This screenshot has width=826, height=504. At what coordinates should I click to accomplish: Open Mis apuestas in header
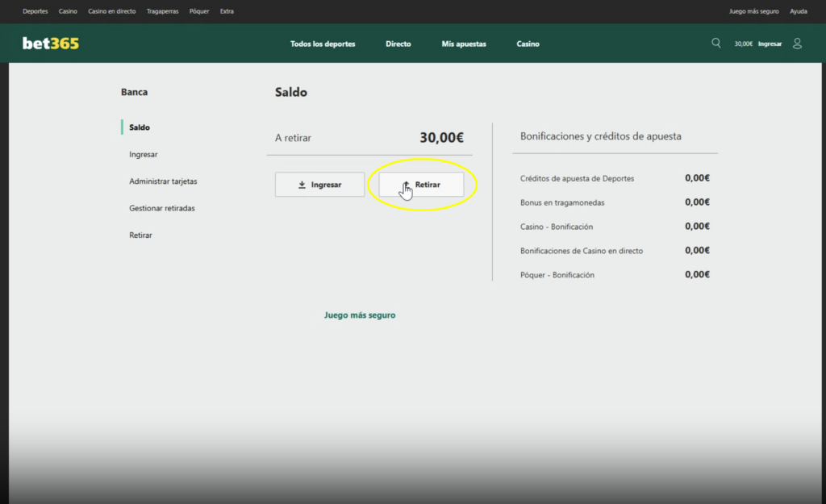(464, 44)
